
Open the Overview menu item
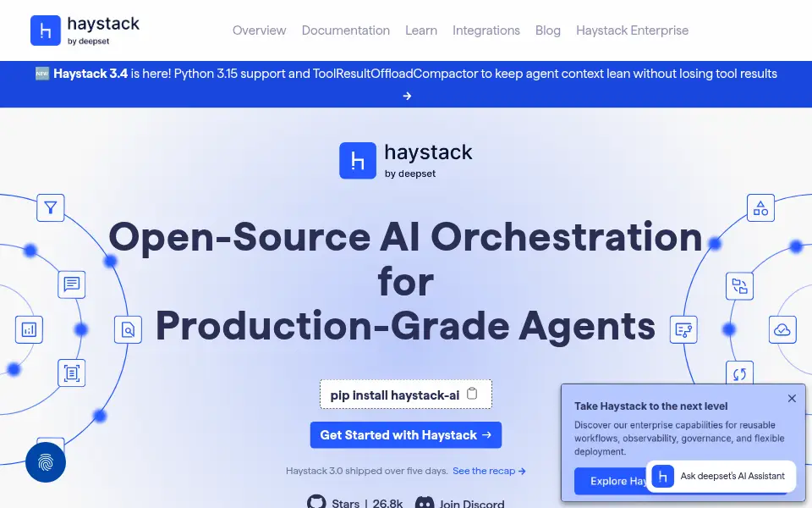[259, 30]
